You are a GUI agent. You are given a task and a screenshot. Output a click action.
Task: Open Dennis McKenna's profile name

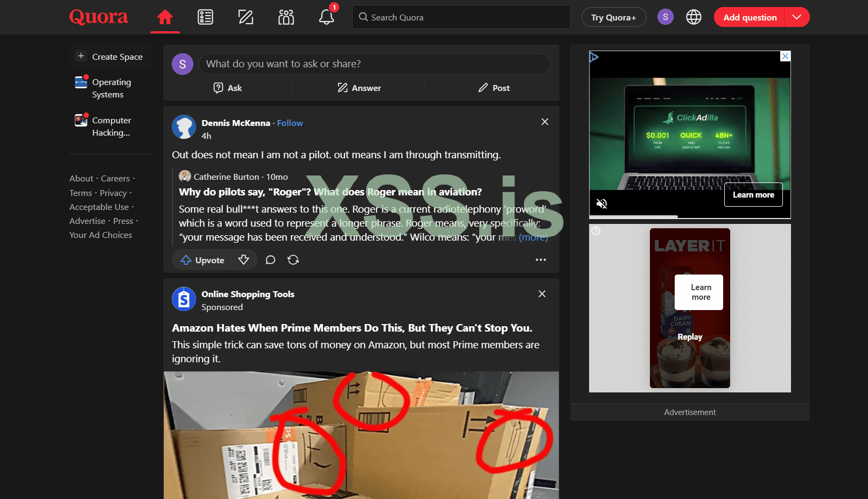236,123
